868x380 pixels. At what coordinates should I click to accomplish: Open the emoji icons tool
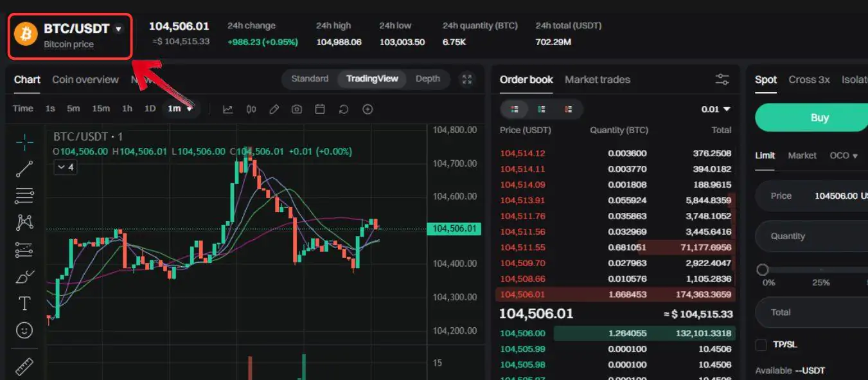pyautogui.click(x=24, y=330)
